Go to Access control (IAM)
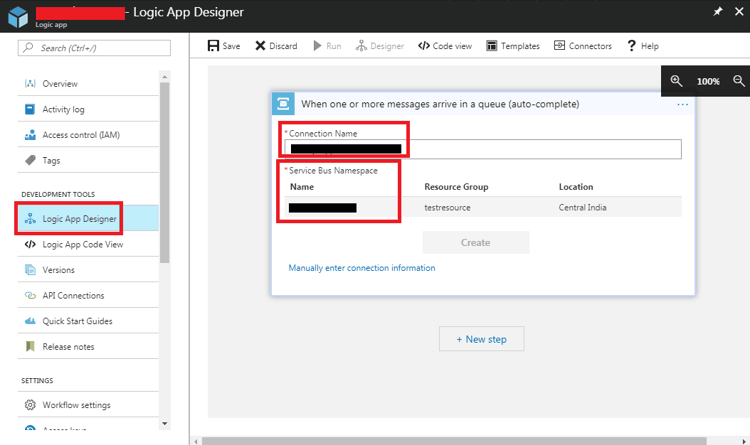750x445 pixels. 81,135
